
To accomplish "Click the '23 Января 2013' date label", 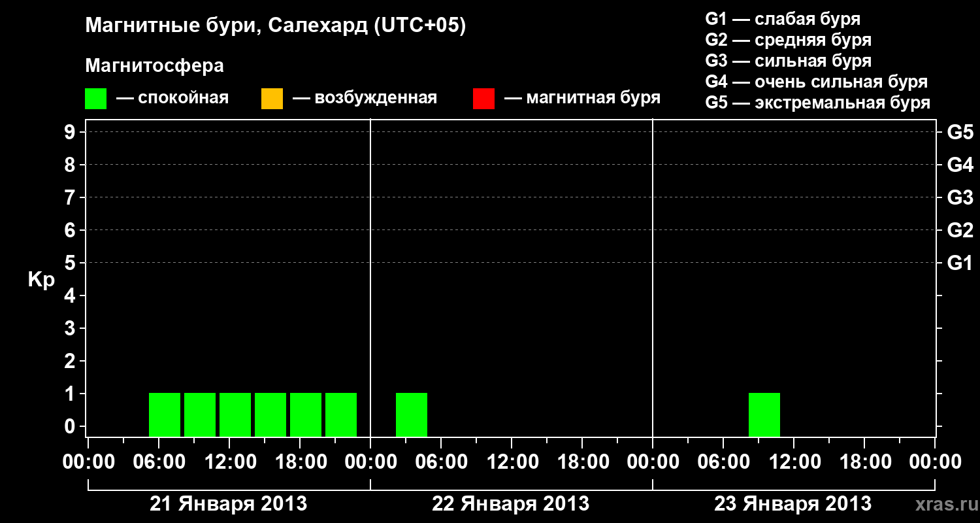I will pos(793,504).
